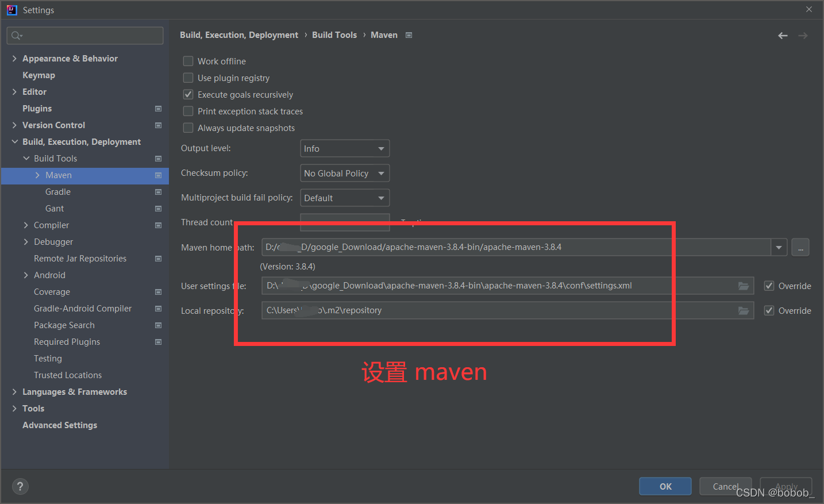Click the Local repository path field
Viewport: 824px width, 504px height.
[x=507, y=310]
